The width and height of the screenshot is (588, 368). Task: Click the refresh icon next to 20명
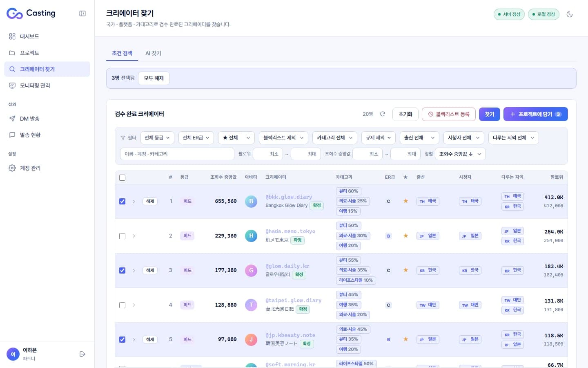[x=383, y=114]
